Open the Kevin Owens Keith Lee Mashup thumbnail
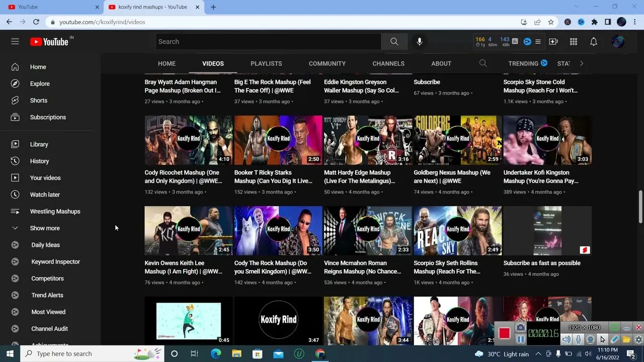This screenshot has height=362, width=644. 189,231
